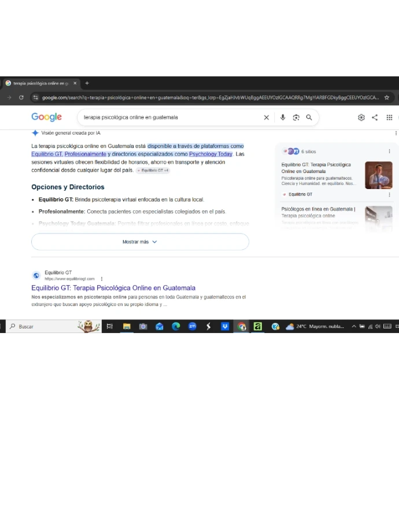The width and height of the screenshot is (399, 532).
Task: Click the browser address bar URL
Action: click(x=210, y=97)
